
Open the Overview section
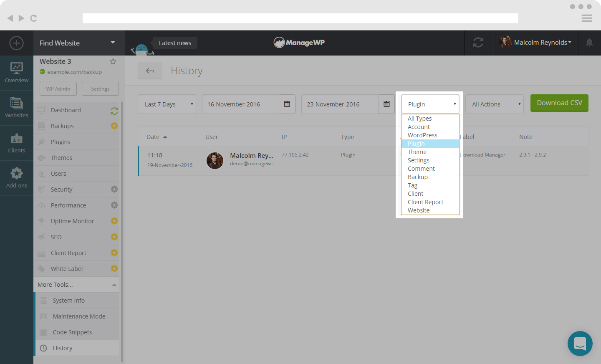tap(17, 73)
